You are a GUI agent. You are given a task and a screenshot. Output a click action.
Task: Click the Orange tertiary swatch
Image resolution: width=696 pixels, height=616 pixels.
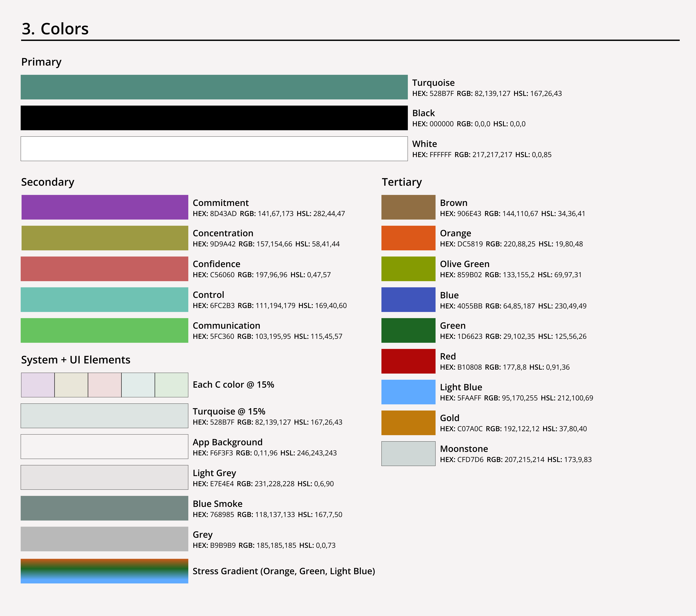408,238
